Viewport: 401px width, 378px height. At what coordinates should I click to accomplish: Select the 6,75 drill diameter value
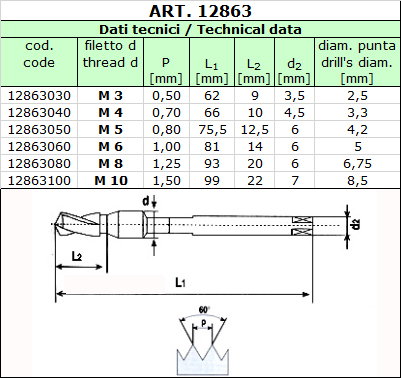coord(357,164)
